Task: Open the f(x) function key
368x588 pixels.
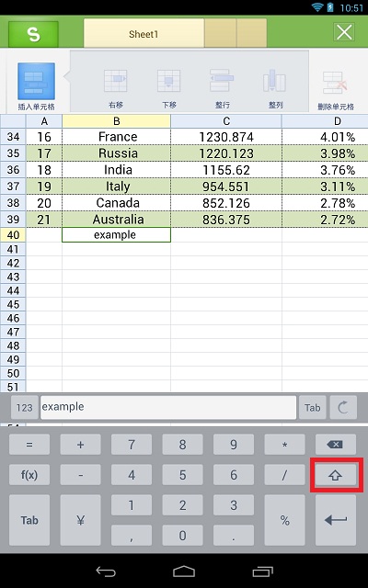Action: click(29, 475)
